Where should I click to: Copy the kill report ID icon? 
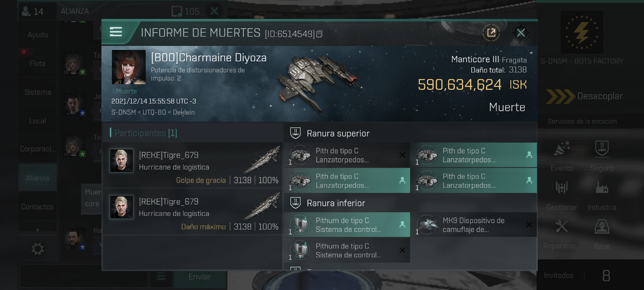pos(320,34)
